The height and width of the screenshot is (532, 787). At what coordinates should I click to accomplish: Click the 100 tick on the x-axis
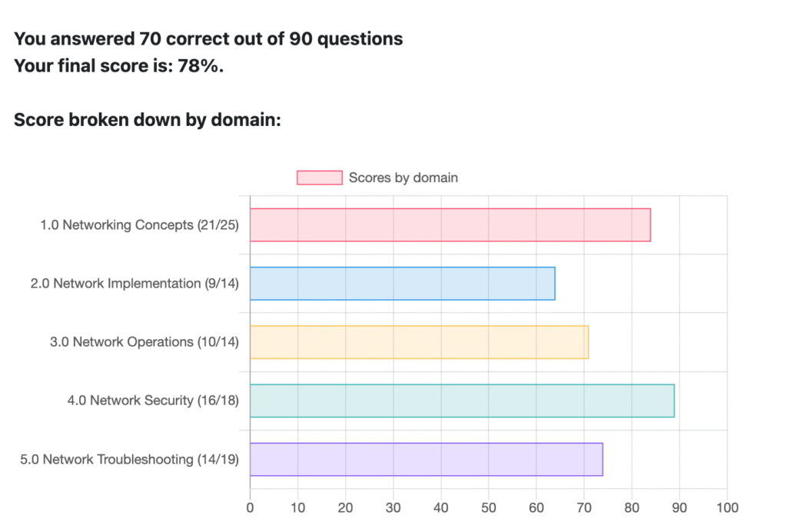pos(727,507)
